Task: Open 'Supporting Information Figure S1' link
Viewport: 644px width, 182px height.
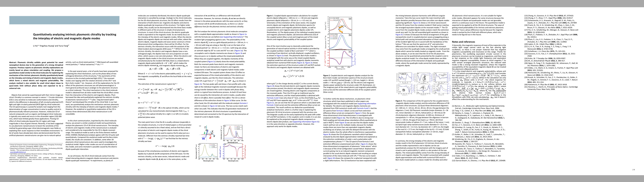Action: (x=306, y=122)
